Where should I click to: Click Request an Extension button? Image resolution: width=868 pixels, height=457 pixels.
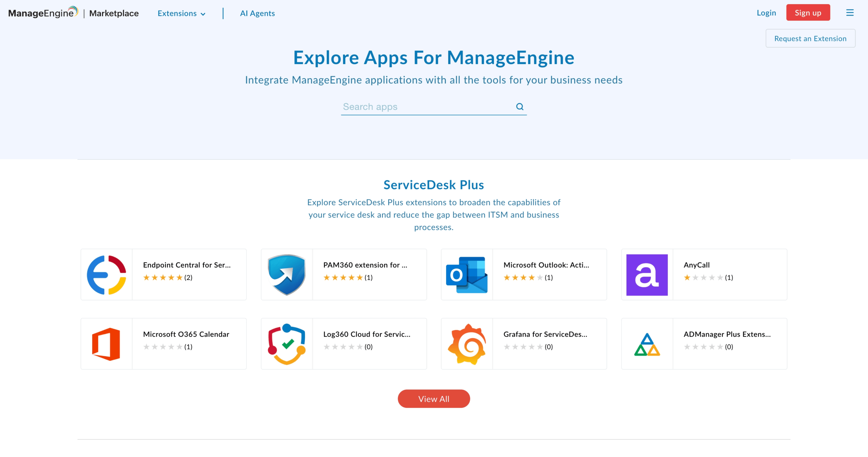click(810, 38)
